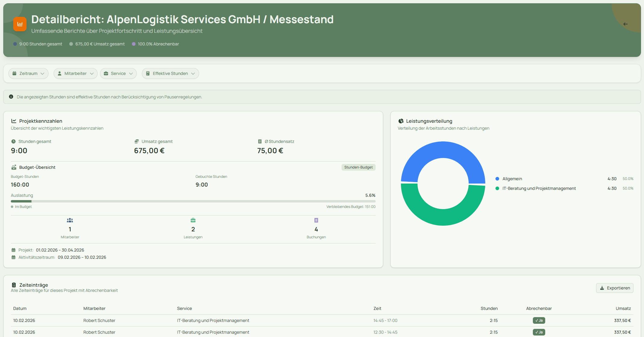Click the green IT-Beratung donut segment

443,217
